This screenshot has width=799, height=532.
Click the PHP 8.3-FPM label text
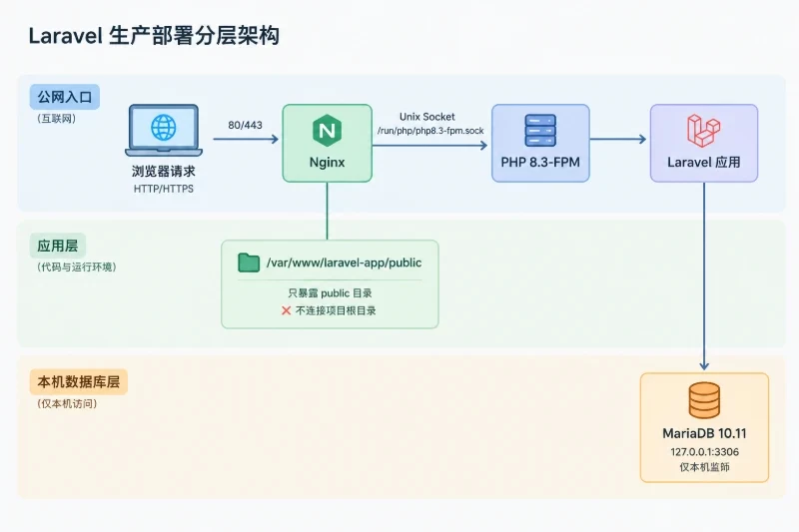pos(540,163)
